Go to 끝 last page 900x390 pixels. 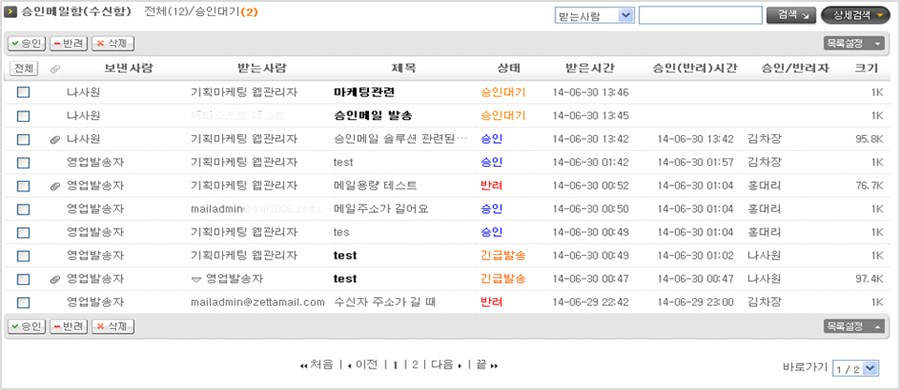487,365
